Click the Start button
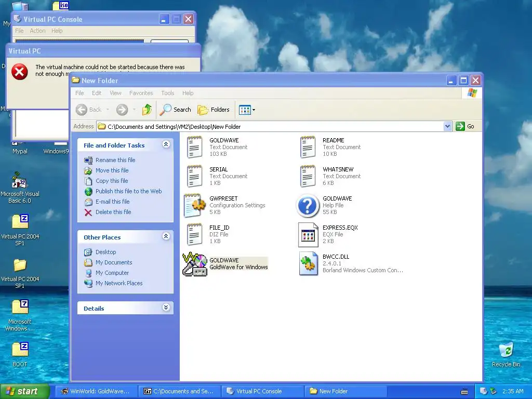The image size is (532, 399). [24, 391]
